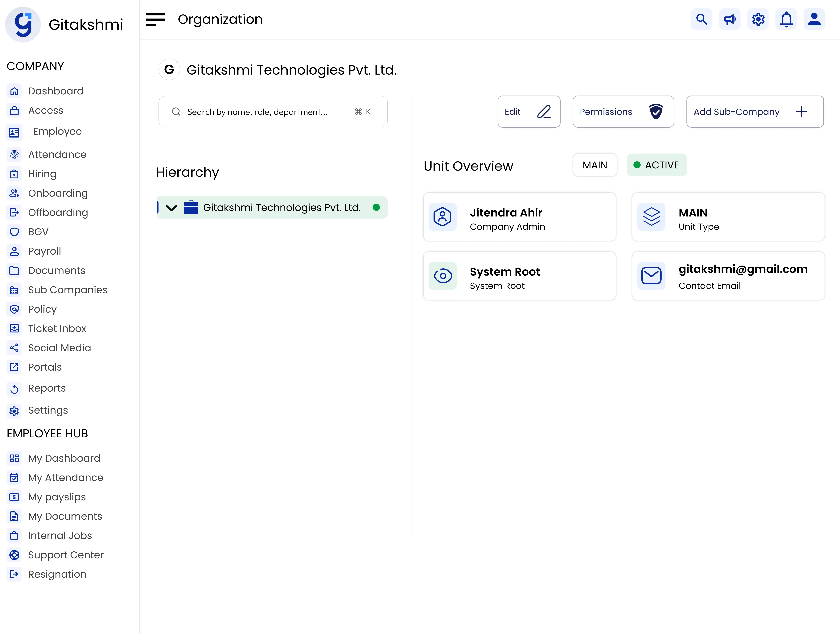Click the Internal Jobs briefcase icon
Image resolution: width=840 pixels, height=634 pixels.
pos(14,536)
